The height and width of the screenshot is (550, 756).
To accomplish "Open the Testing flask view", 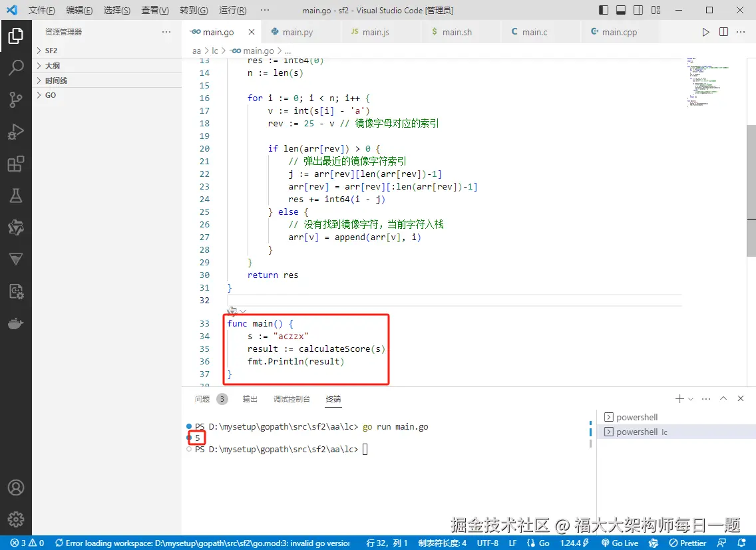I will pos(15,196).
